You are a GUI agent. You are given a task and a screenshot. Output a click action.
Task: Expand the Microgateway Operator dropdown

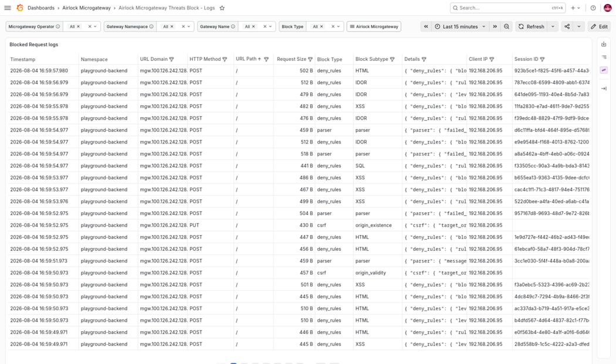[x=95, y=27]
